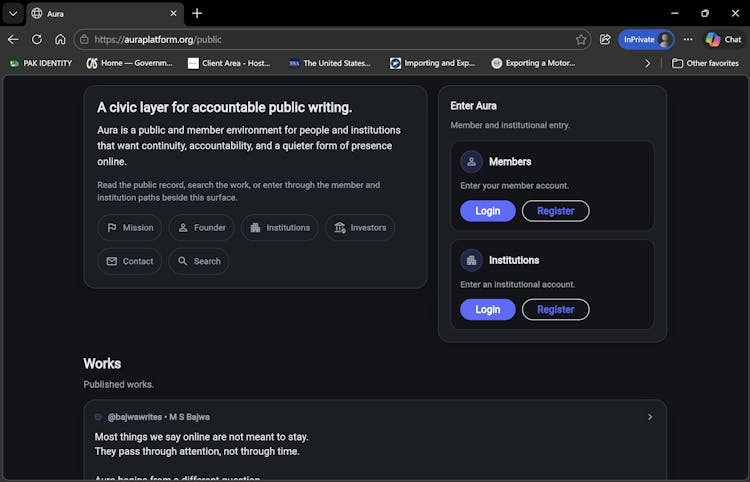Open the Investors bank chip
750x482 pixels.
[359, 228]
